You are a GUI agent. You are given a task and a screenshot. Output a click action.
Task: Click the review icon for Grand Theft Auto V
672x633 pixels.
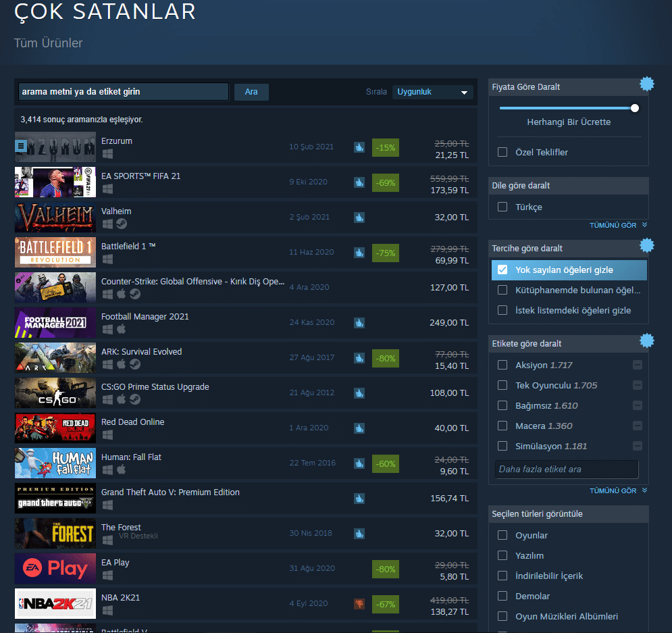pyautogui.click(x=359, y=499)
